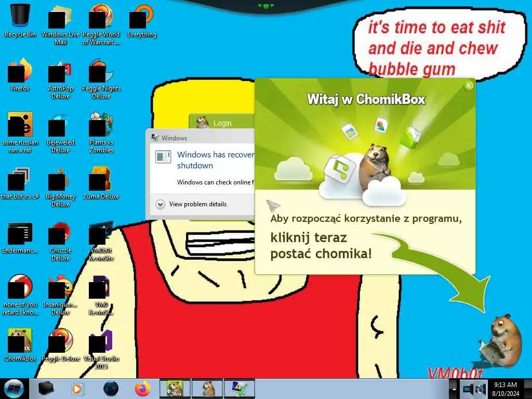Viewport: 532px width, 399px height.
Task: Click the Windows Start orb
Action: [x=14, y=389]
